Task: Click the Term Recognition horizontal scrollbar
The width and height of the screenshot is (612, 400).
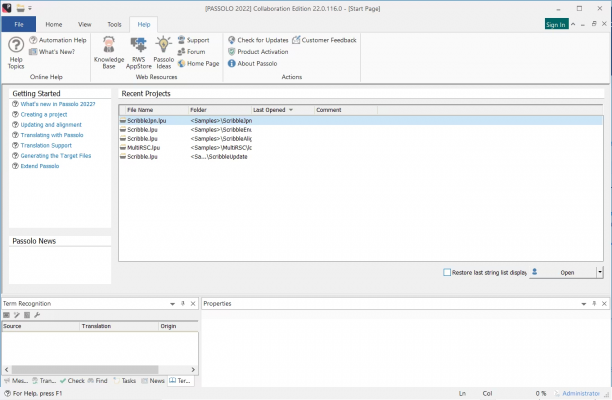Action: (85, 369)
